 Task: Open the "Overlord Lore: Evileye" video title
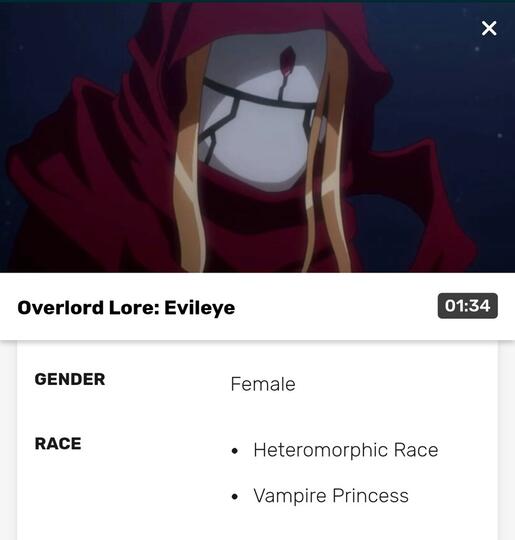(126, 308)
